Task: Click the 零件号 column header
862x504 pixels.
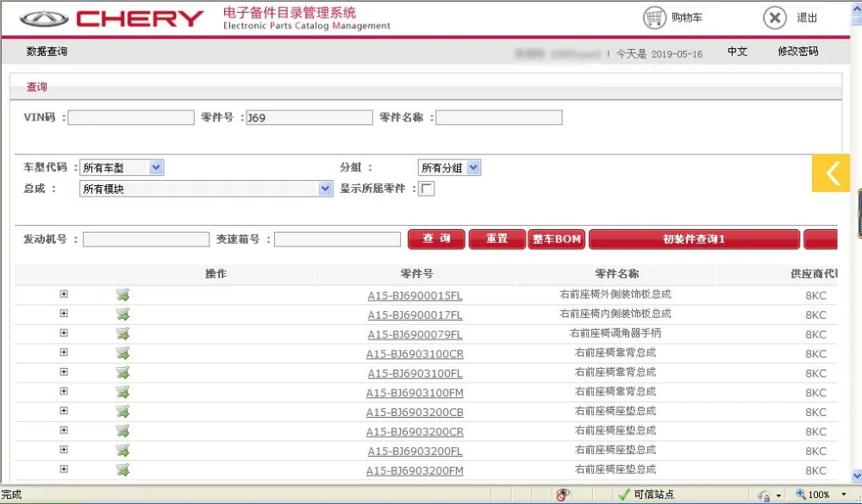Action: tap(416, 274)
